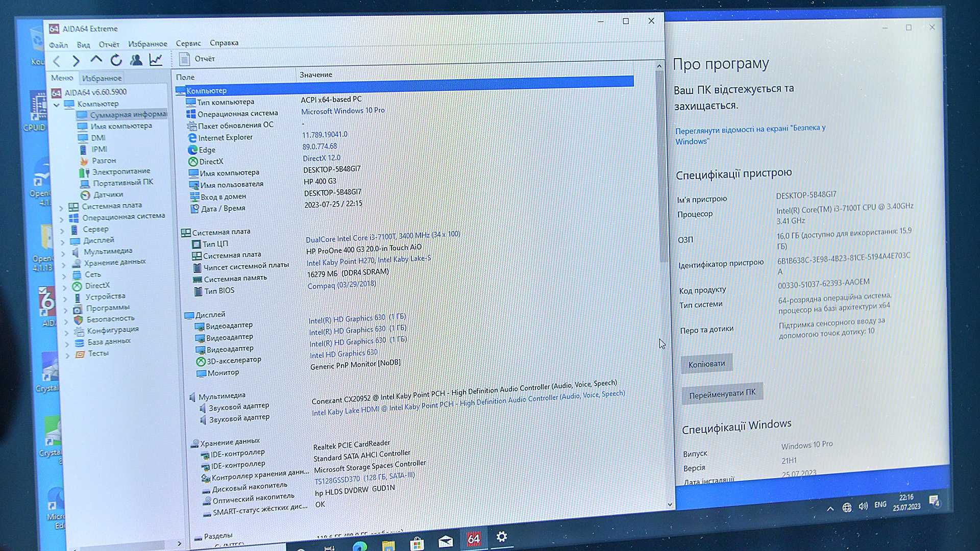This screenshot has height=551, width=980.
Task: Open the DirectX 12.0 value link
Action: tap(322, 158)
